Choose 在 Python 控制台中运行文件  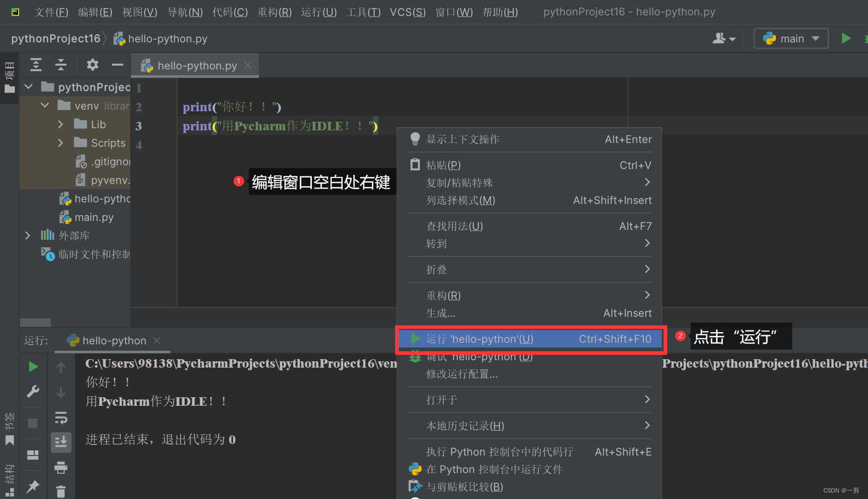point(530,469)
